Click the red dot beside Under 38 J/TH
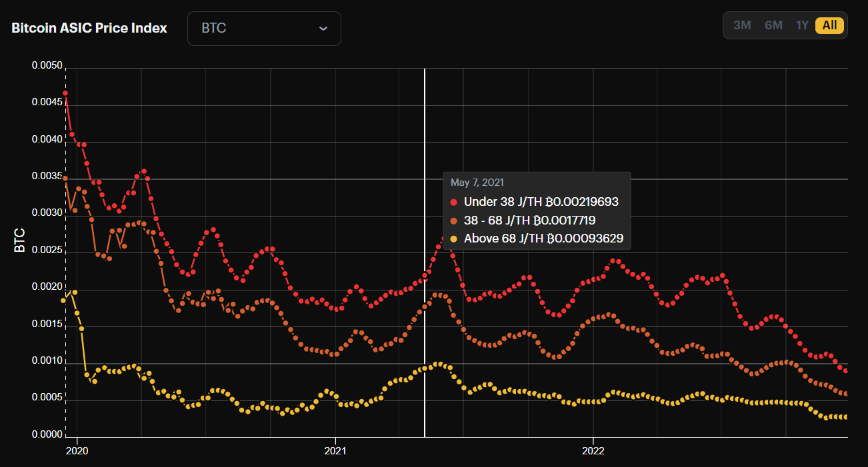 [x=454, y=202]
